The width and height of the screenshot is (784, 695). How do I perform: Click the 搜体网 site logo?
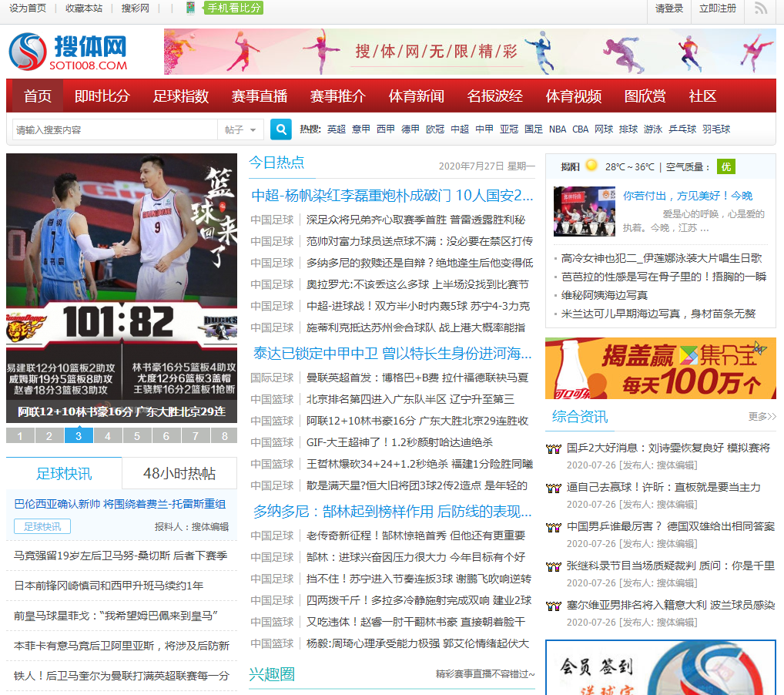coord(69,52)
